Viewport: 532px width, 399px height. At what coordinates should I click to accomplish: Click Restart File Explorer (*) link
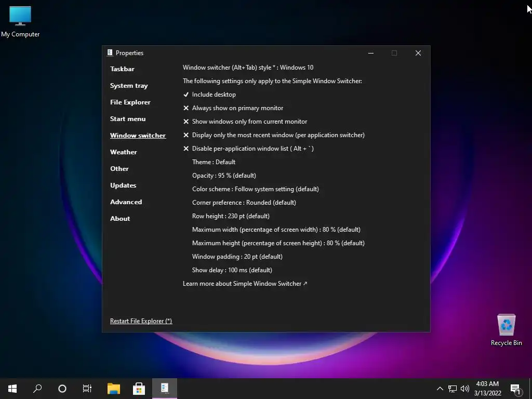coord(141,321)
